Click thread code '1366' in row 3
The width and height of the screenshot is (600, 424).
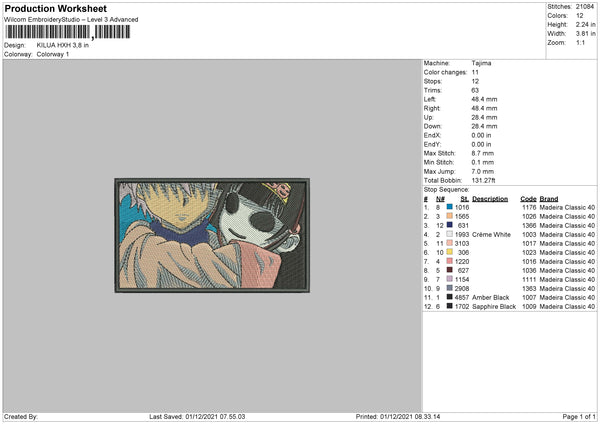click(x=529, y=225)
